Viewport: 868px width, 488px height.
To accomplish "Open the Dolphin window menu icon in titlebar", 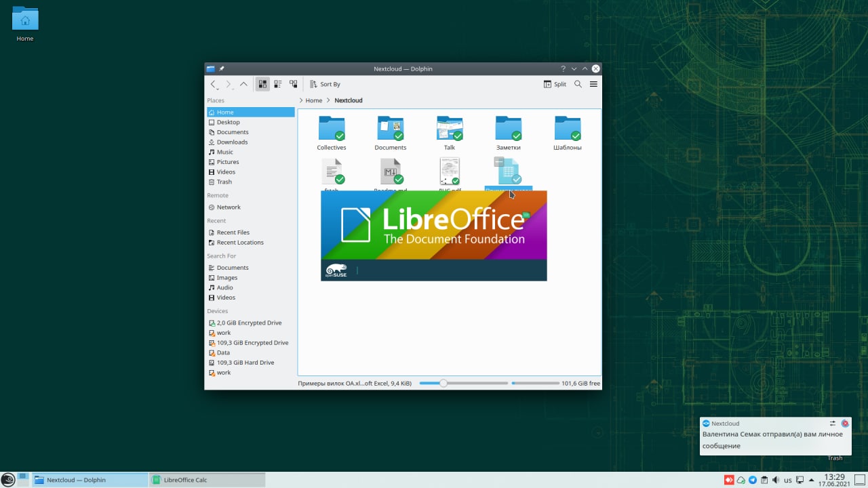I will click(211, 68).
